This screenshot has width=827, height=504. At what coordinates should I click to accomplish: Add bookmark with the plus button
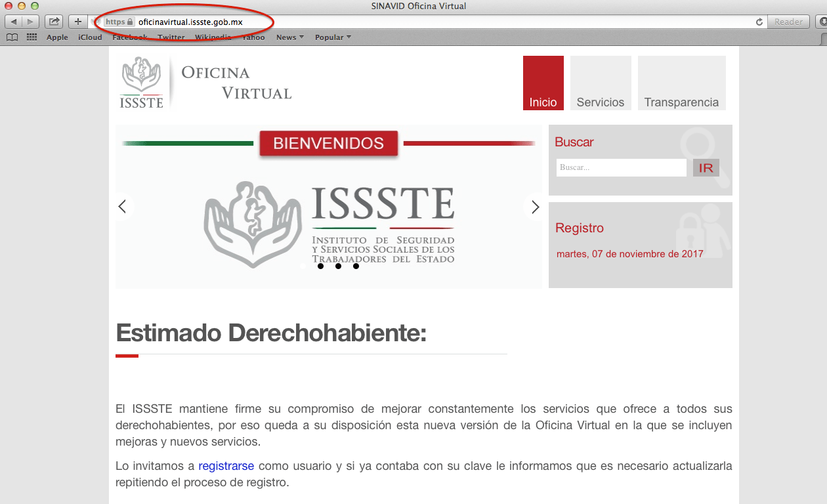(78, 22)
